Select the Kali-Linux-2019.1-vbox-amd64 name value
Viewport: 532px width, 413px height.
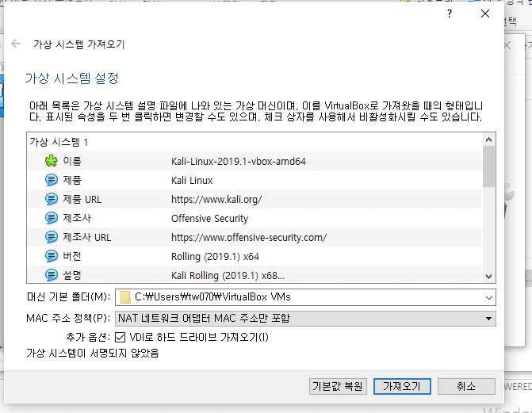[239, 161]
